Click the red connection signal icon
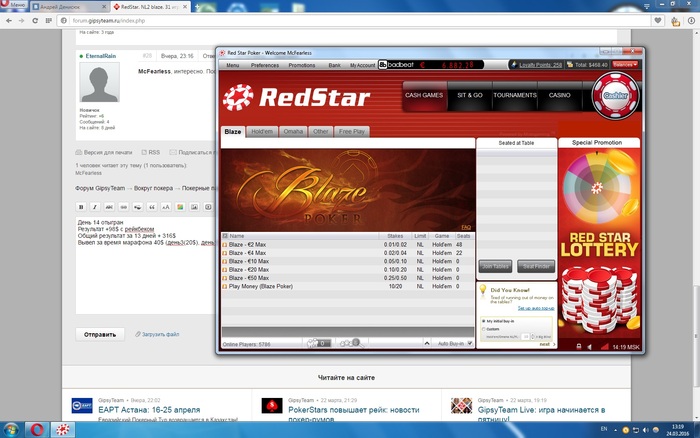The width and height of the screenshot is (700, 438). (x=604, y=347)
